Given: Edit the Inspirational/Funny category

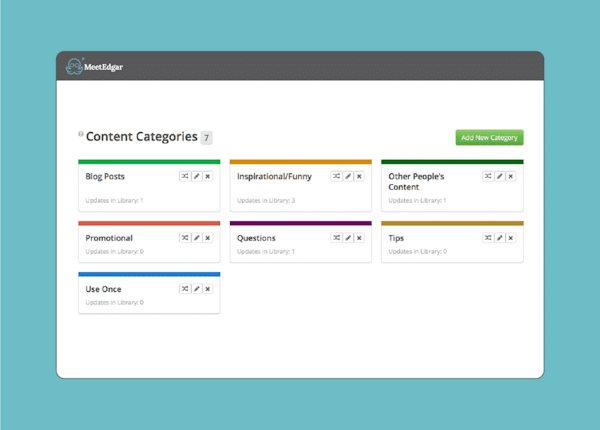Looking at the screenshot, I should click(348, 176).
